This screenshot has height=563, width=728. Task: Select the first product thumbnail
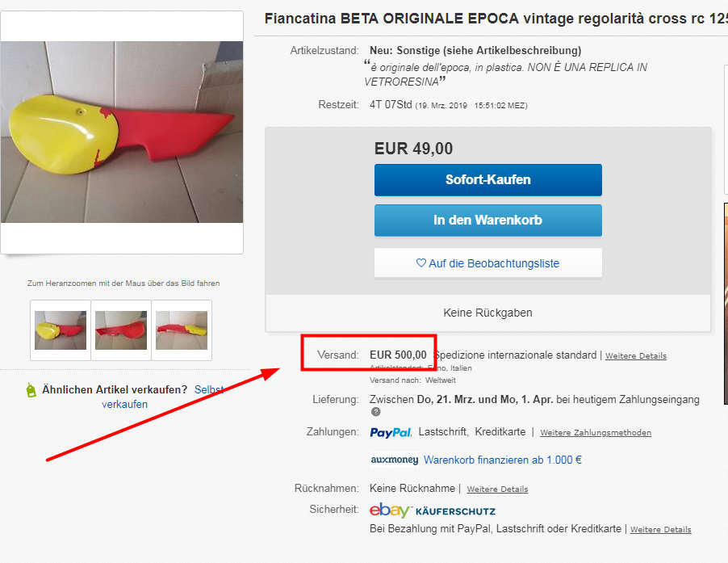(x=61, y=330)
